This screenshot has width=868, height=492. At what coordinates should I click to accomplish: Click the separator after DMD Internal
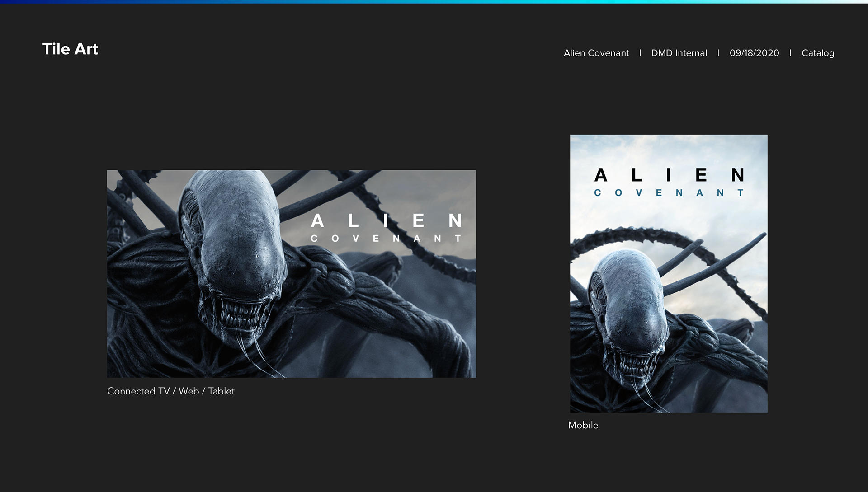[718, 53]
